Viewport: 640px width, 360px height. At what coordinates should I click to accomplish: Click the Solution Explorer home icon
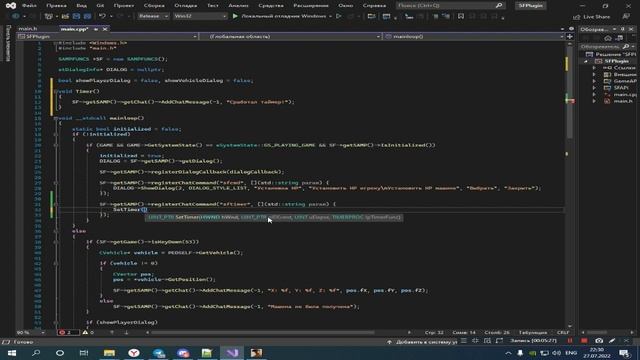tap(608, 38)
